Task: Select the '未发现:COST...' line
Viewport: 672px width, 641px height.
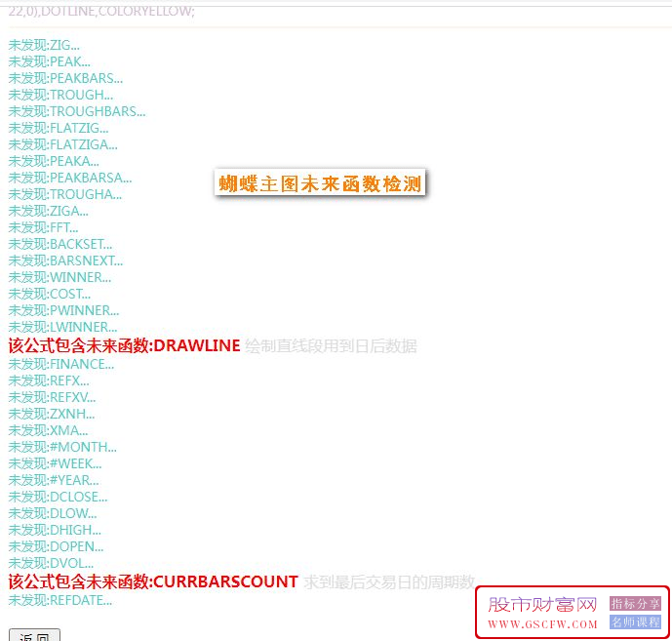Action: (50, 294)
